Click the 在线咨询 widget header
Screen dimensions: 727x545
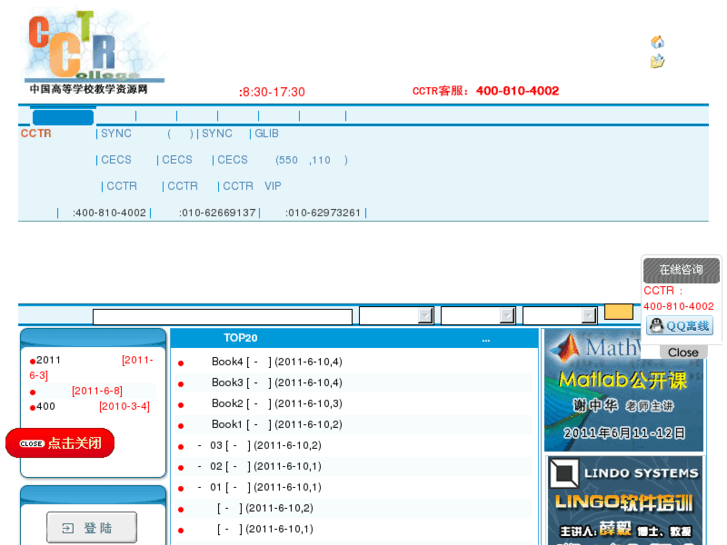tap(681, 270)
